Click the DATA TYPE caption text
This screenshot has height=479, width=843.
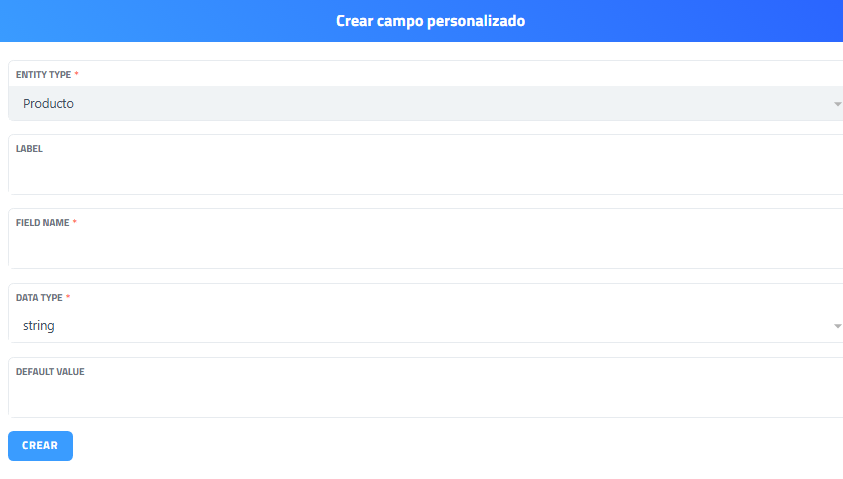click(39, 298)
